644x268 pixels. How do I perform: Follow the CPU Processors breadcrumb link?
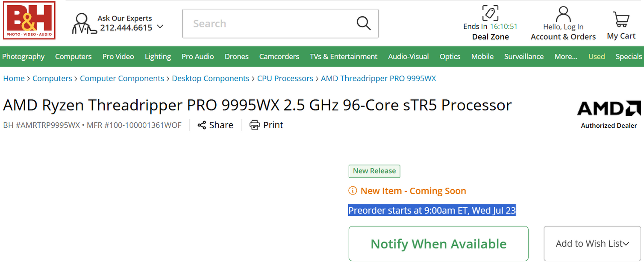285,79
